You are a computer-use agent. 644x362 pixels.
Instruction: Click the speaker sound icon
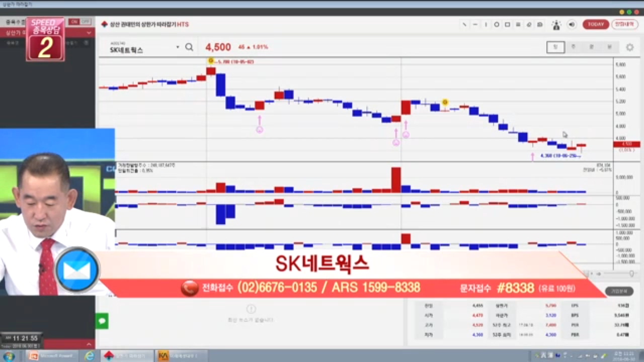572,25
